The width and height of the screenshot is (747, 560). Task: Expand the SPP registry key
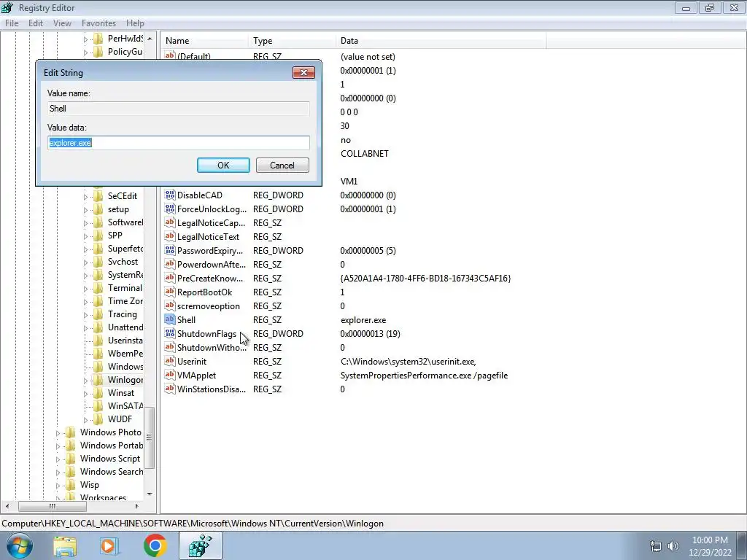pyautogui.click(x=85, y=236)
